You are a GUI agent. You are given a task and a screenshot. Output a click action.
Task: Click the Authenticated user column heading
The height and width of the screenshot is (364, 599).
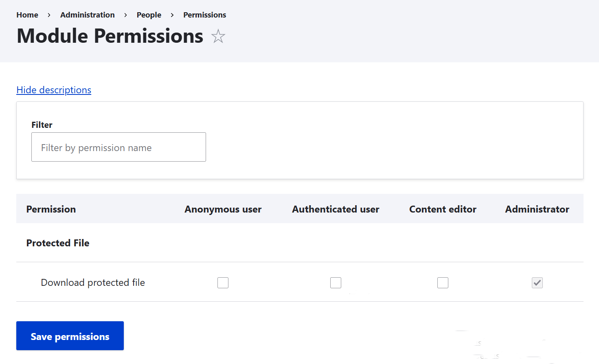[335, 209]
